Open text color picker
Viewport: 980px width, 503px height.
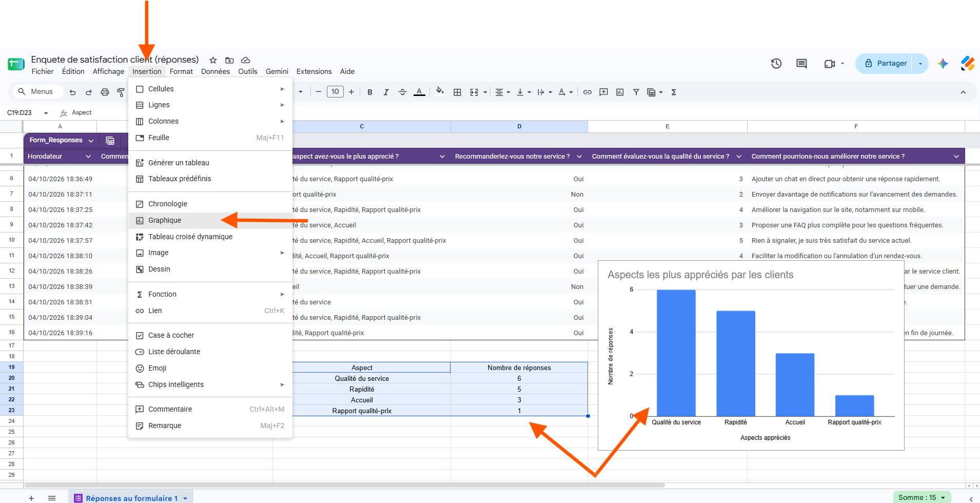tap(419, 92)
